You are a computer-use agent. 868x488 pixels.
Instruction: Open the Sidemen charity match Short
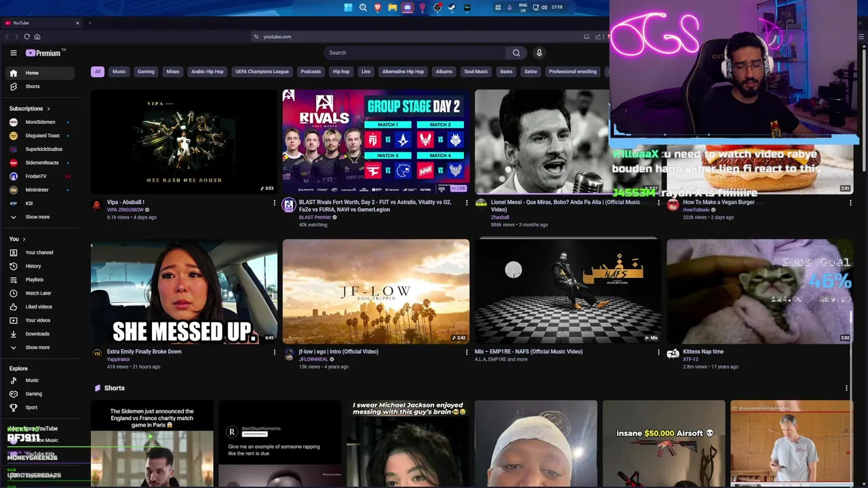152,444
